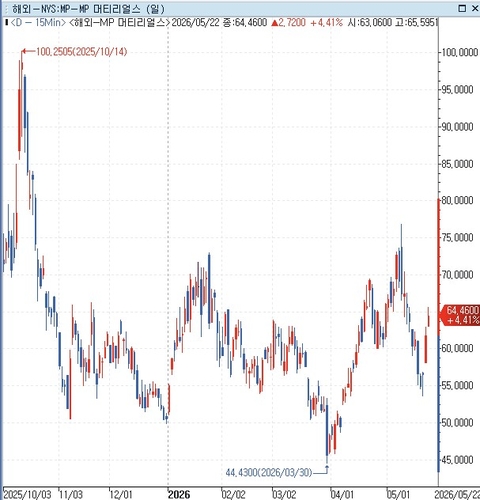Click the '2025/10/03' date axis label
Screen dimensions: 480x500
tap(27, 494)
